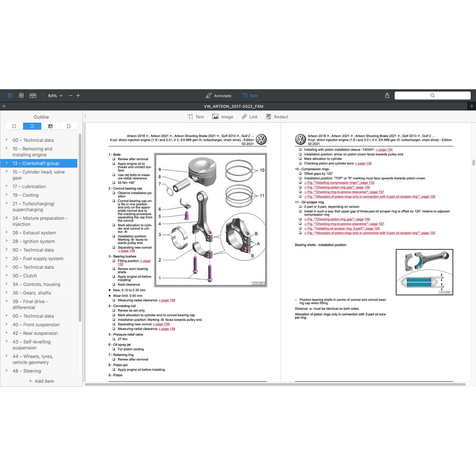476x476 pixels.
Task: Click the zoom in plus button
Action: click(x=78, y=95)
